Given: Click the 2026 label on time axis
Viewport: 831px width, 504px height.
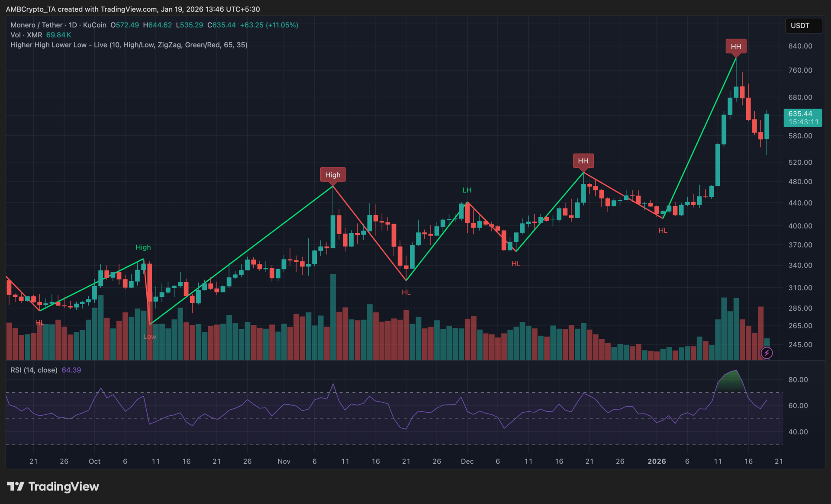Looking at the screenshot, I should click(x=657, y=461).
